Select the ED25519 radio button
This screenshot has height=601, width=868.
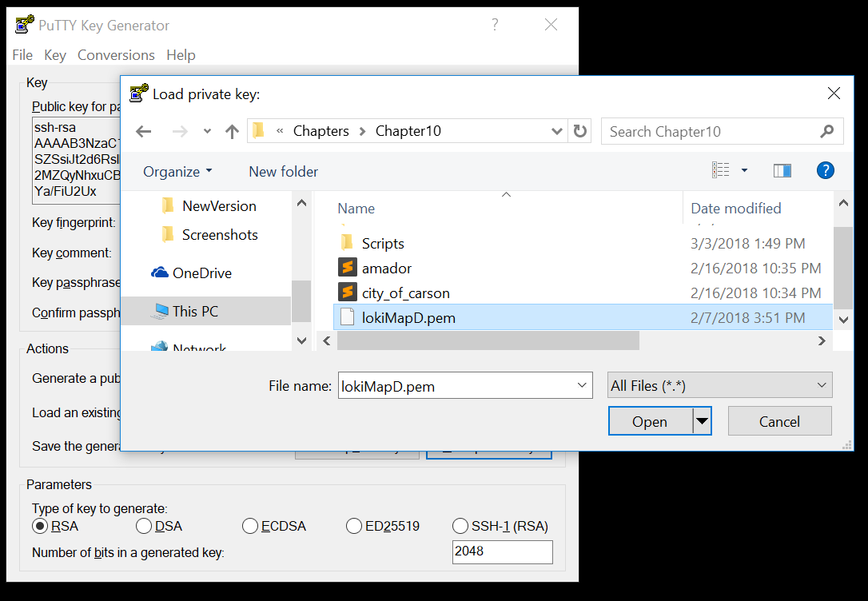(353, 526)
